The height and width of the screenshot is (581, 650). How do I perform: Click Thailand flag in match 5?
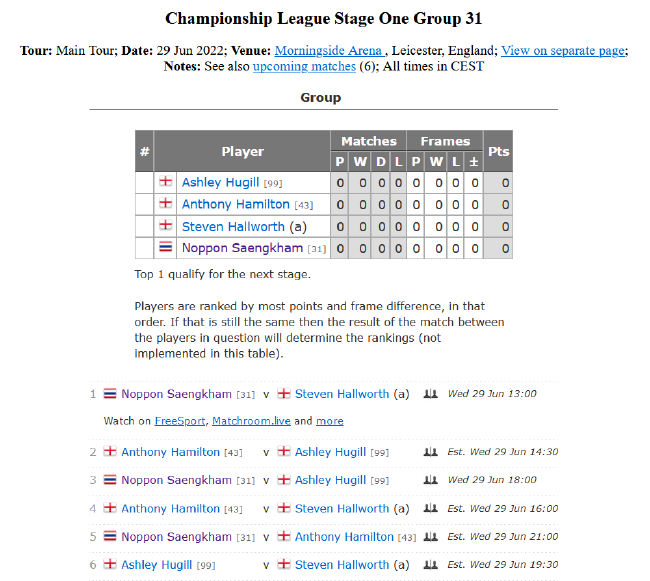[x=110, y=536]
